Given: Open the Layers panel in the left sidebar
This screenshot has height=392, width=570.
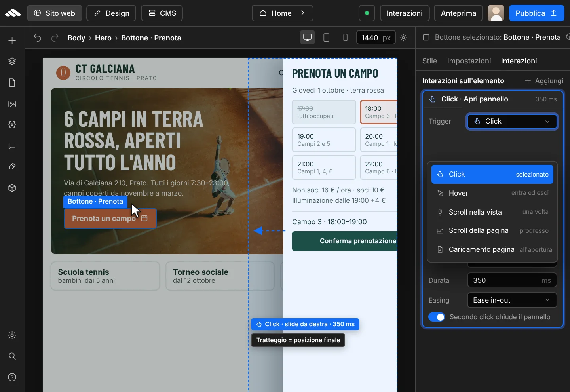Looking at the screenshot, I should click(x=12, y=61).
